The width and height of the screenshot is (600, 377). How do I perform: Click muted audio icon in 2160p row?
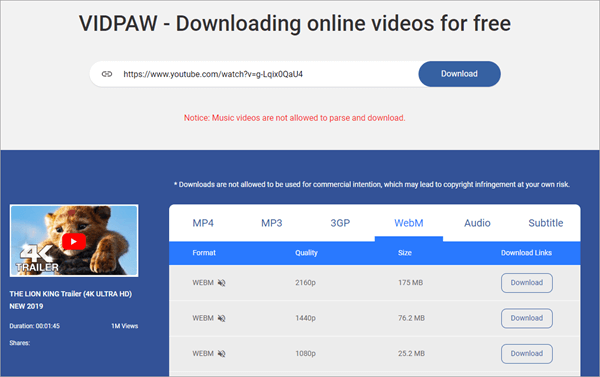click(222, 283)
